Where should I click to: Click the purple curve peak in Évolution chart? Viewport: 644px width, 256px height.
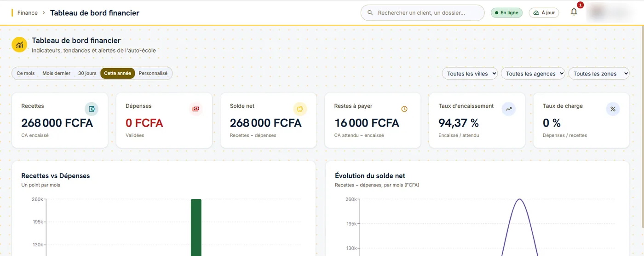(x=520, y=200)
